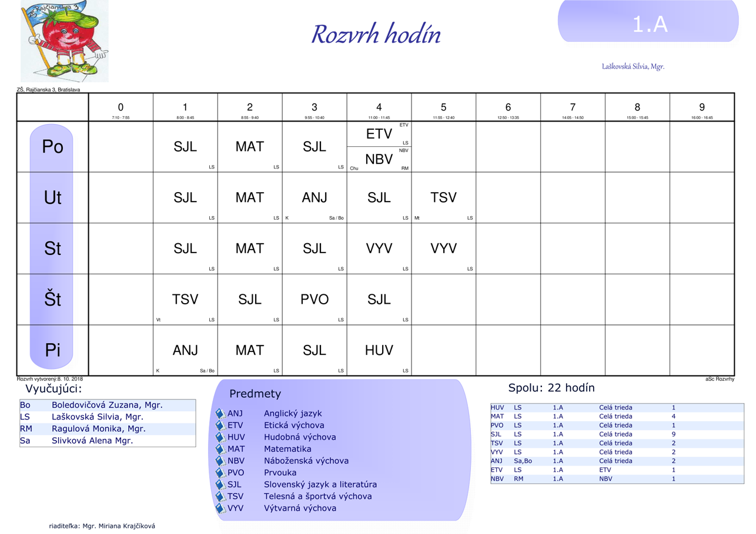
Task: Click the 1.A class badge
Action: (x=648, y=21)
